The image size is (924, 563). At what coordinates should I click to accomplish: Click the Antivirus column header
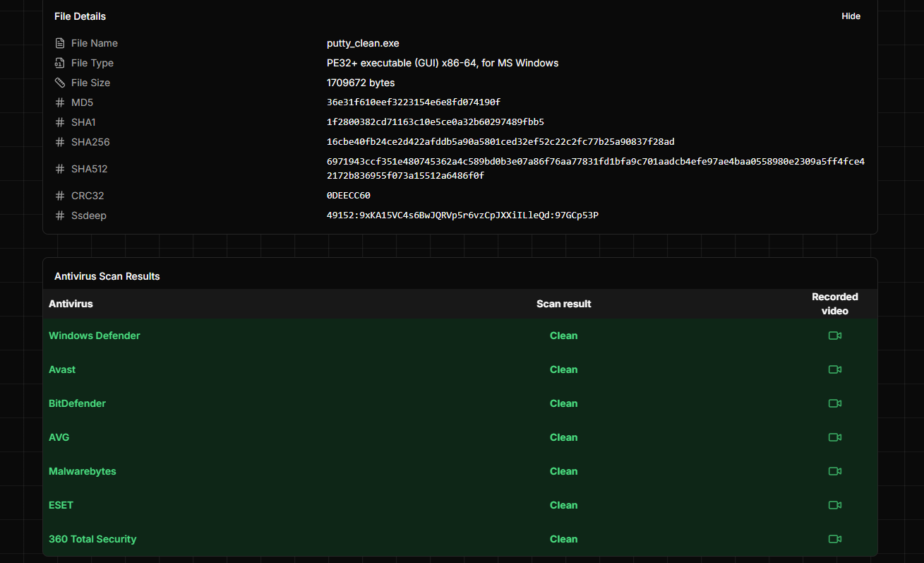[71, 304]
